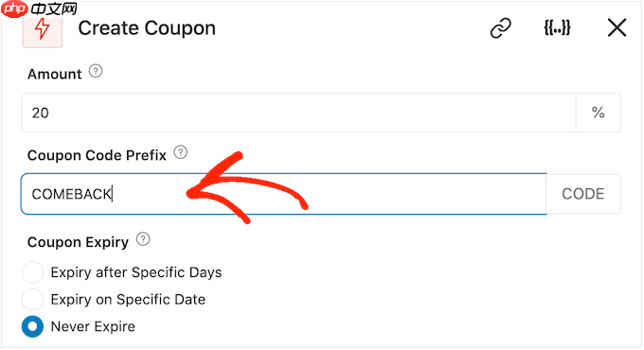The height and width of the screenshot is (350, 644).
Task: Click the percent unit box beside Amount
Action: [599, 113]
